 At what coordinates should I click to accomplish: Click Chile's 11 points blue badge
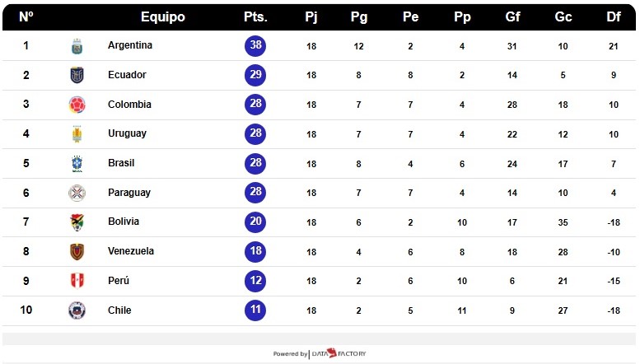point(255,310)
